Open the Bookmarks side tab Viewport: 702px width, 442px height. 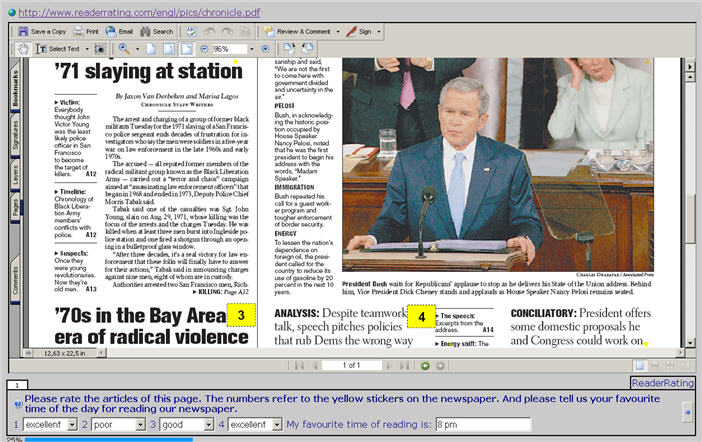(15, 89)
